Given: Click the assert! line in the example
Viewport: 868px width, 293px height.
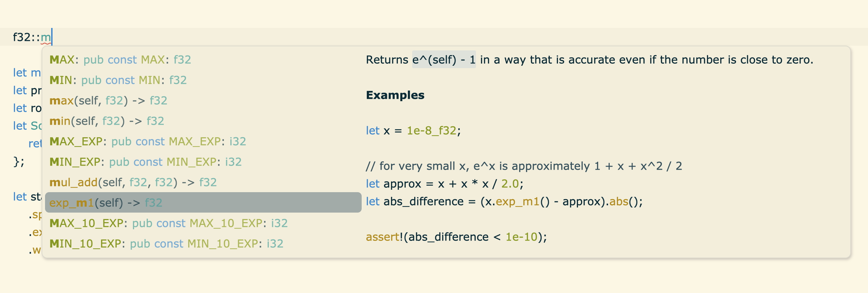Looking at the screenshot, I should (x=456, y=237).
